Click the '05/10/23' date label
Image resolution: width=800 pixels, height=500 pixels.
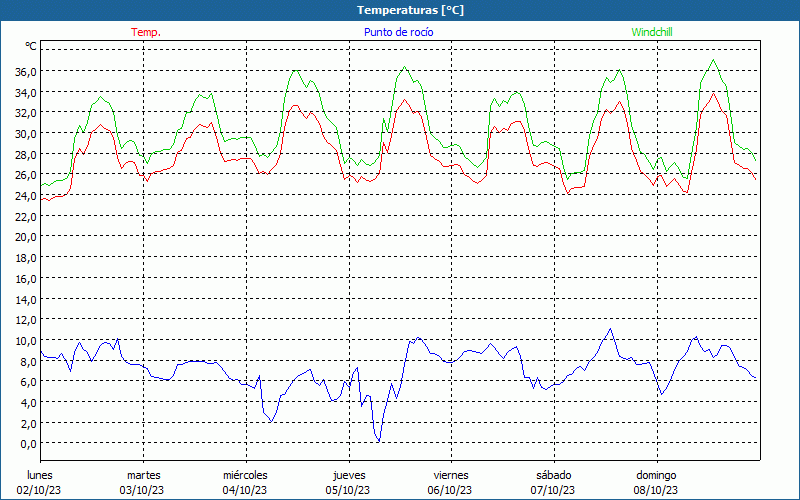point(348,490)
